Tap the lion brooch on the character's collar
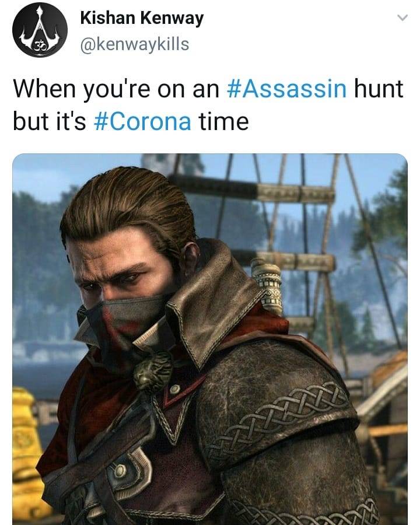Image resolution: width=420 pixels, height=525 pixels. (154, 370)
